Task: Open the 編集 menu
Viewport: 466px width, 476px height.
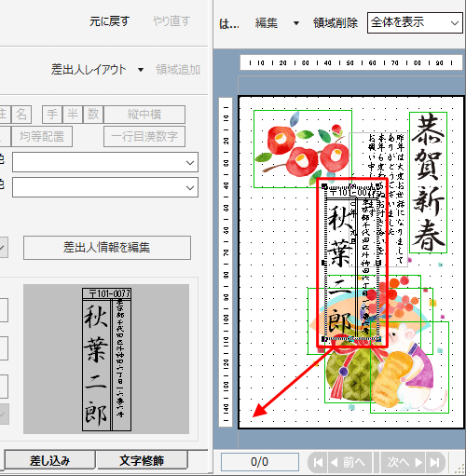Action: (267, 23)
